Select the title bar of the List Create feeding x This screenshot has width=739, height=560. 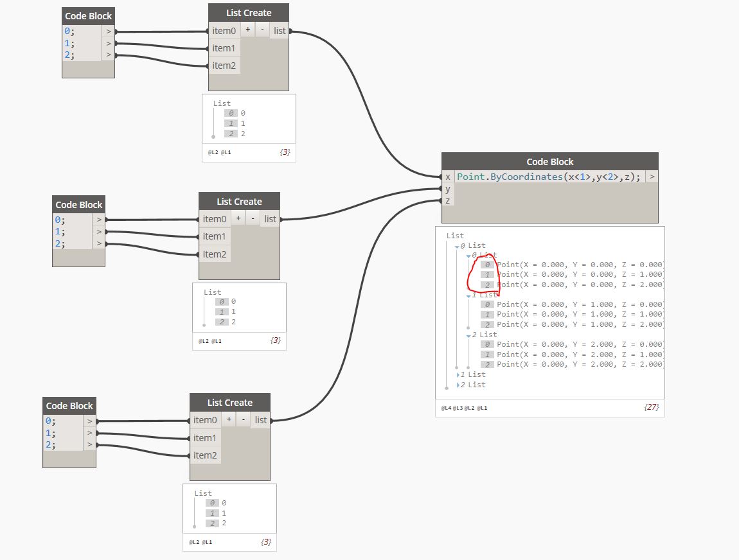click(249, 13)
